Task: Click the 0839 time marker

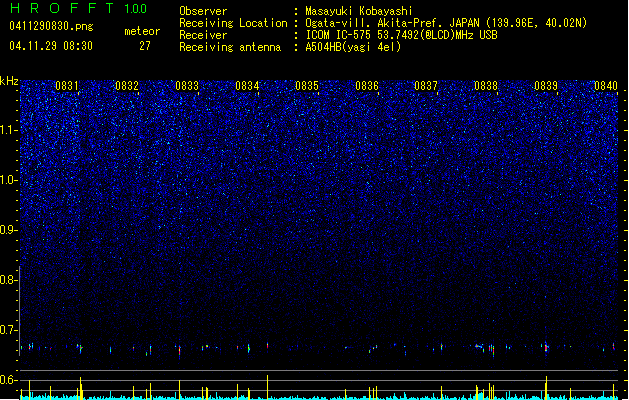Action: pos(546,86)
